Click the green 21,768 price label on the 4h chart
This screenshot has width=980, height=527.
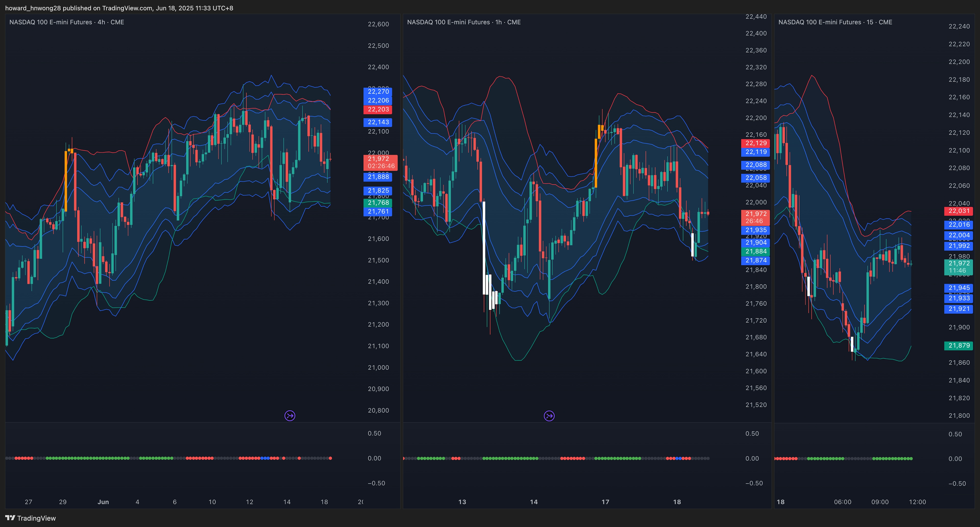point(378,203)
